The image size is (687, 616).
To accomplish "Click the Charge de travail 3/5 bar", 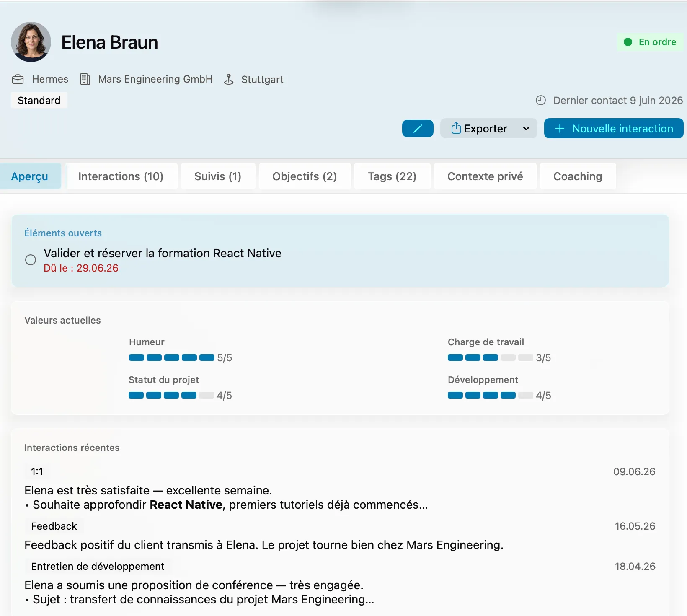I will 491,357.
